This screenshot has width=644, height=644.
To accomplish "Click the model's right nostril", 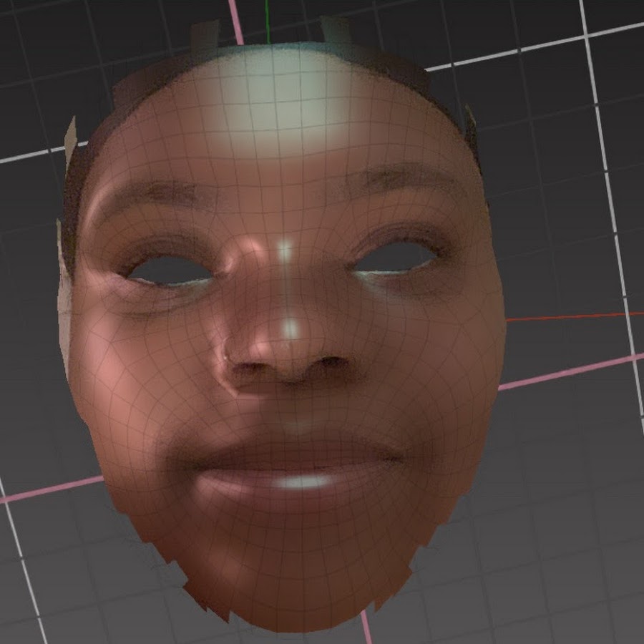I will coord(248,367).
